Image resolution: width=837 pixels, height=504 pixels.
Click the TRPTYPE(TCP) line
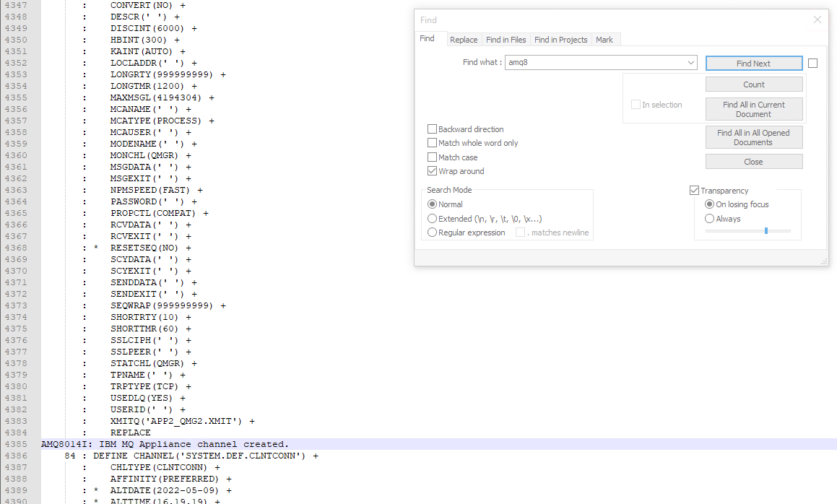click(150, 386)
